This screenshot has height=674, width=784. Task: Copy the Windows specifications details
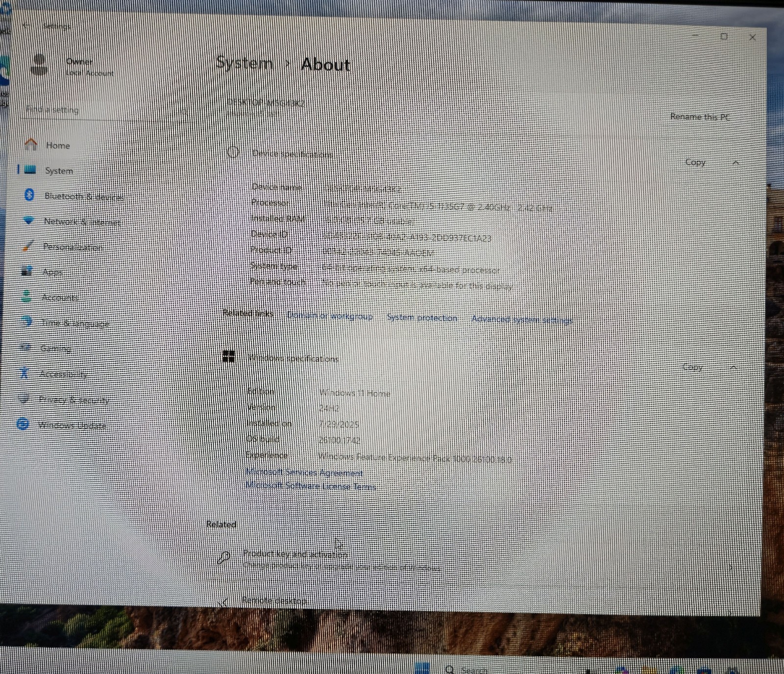[692, 367]
